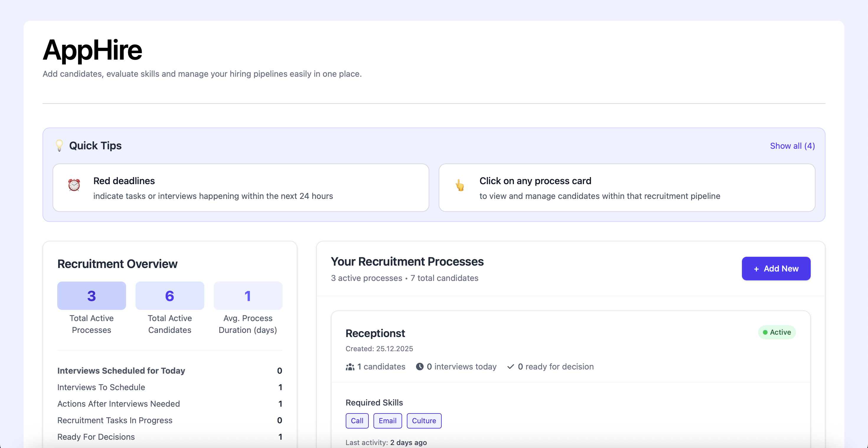Click the clock icon next to interviews today

click(x=420, y=367)
